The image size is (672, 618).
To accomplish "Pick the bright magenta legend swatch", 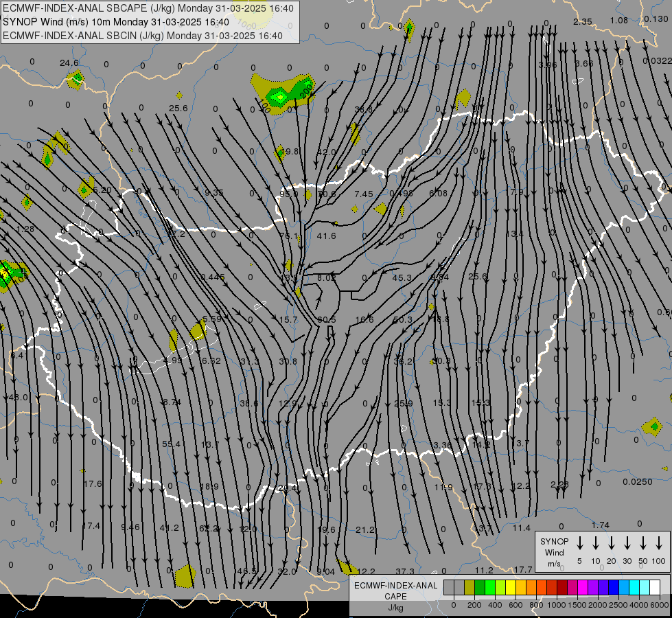I will pos(583,588).
